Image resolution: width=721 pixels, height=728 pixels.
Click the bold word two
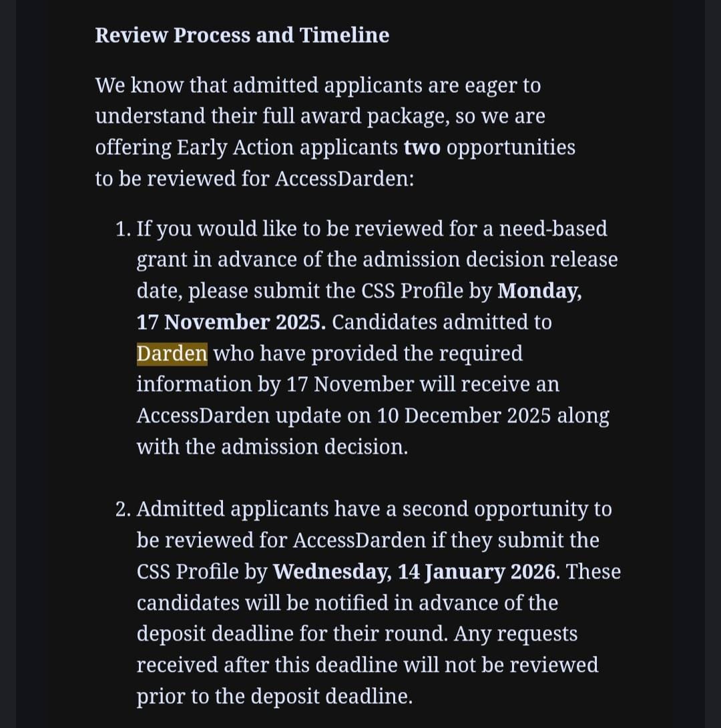422,147
